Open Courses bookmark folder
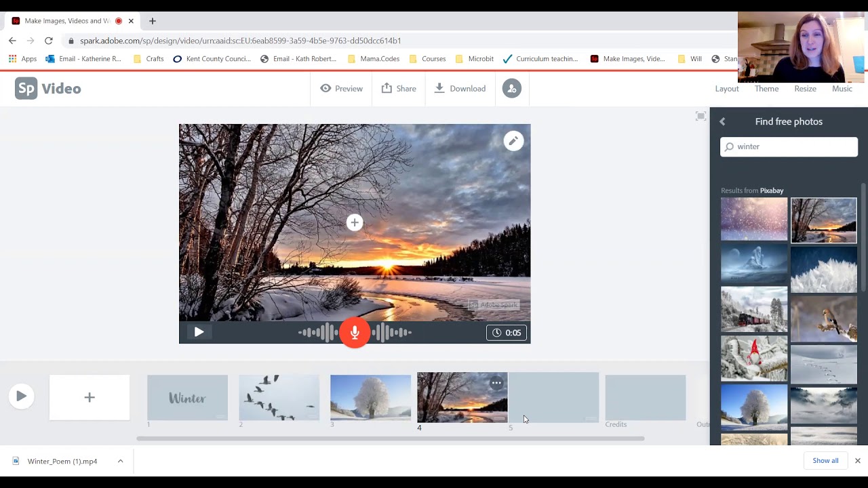 (427, 59)
